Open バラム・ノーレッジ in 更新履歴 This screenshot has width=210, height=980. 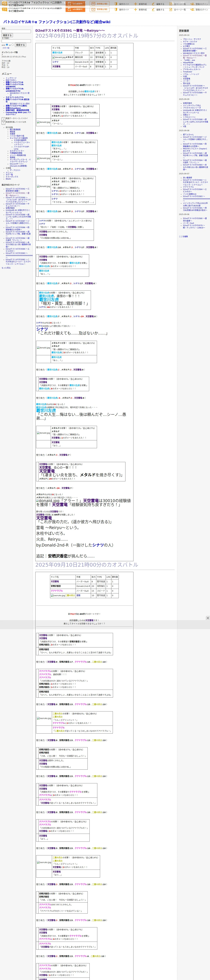click(x=191, y=74)
